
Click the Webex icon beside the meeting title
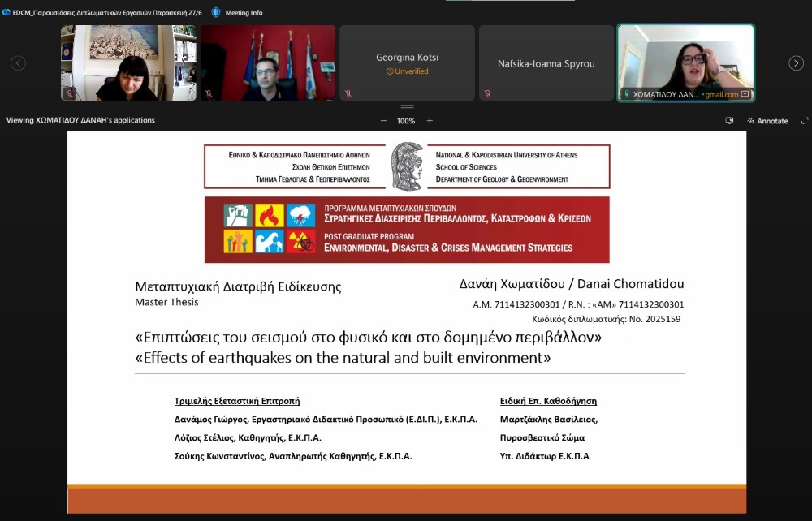(x=6, y=12)
